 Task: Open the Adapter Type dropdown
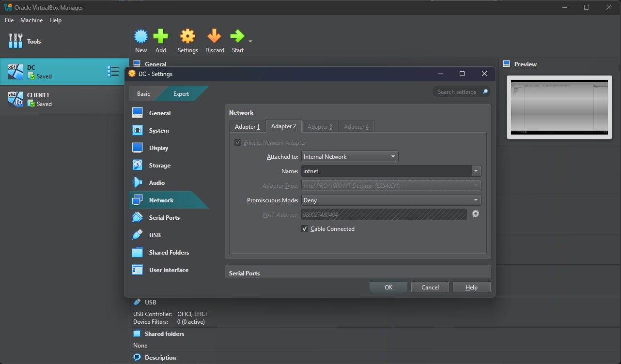pyautogui.click(x=391, y=185)
